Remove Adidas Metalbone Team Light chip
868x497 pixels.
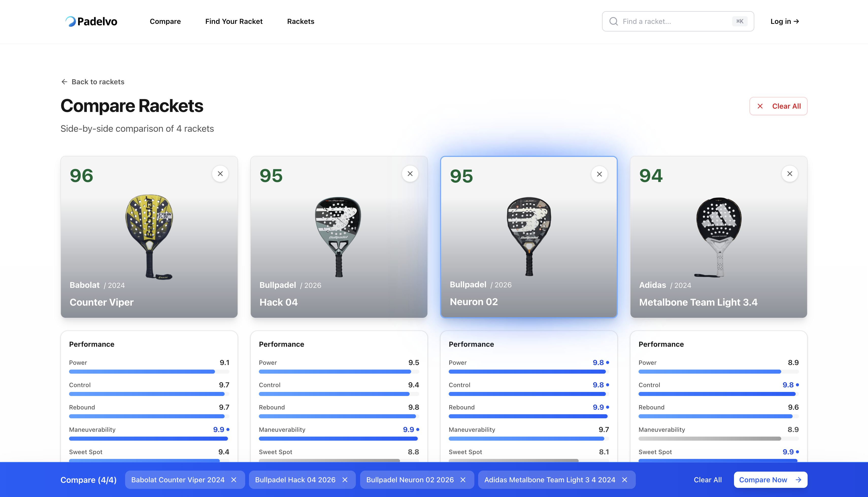[625, 479]
